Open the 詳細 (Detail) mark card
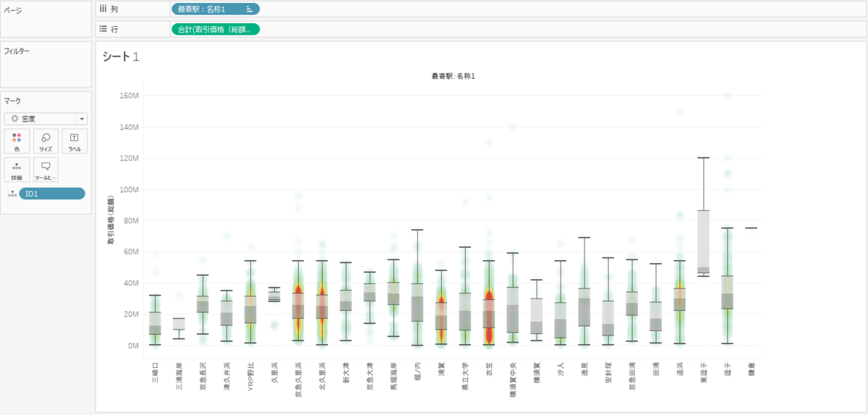Viewport: 868px width, 415px height. 17,170
